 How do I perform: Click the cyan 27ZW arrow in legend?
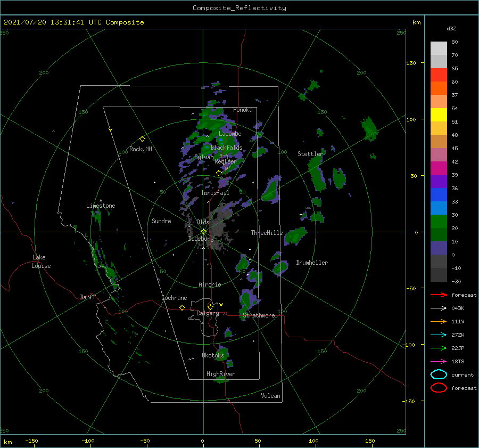pos(439,335)
